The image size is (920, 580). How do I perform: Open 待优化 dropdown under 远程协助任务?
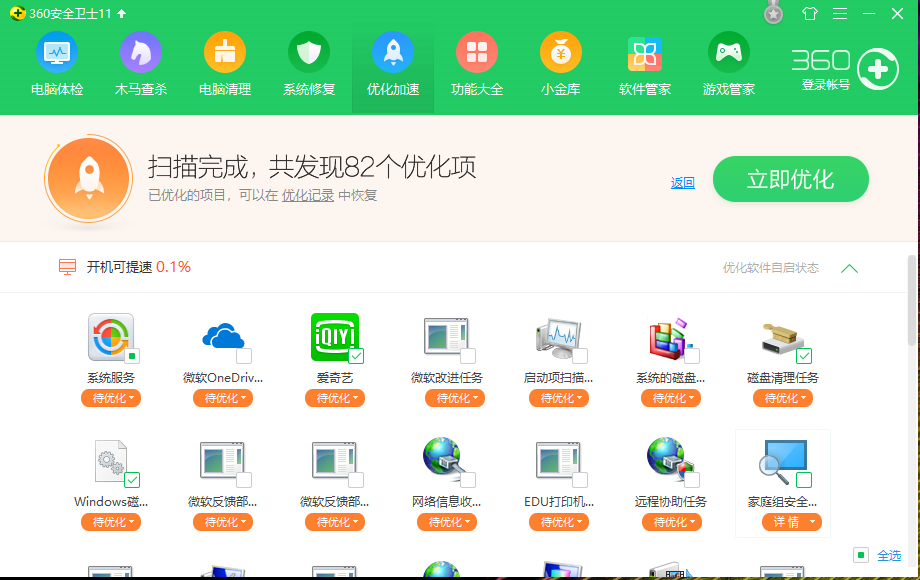click(672, 522)
